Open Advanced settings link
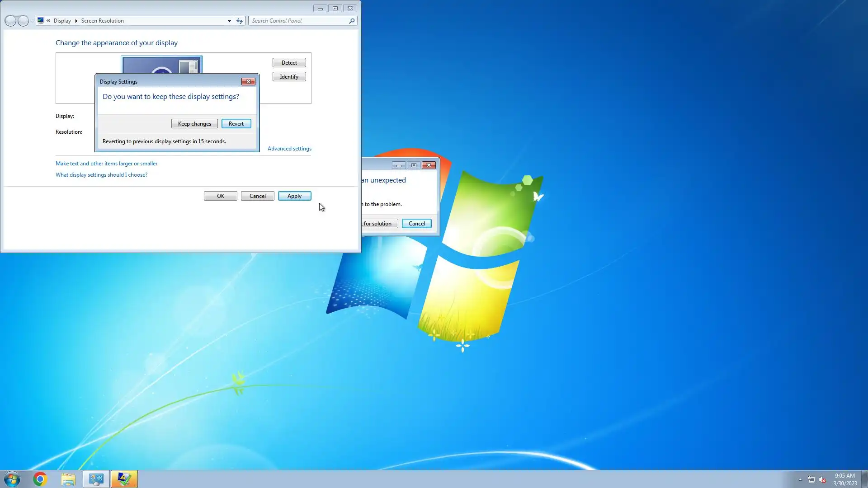868x488 pixels. (289, 149)
